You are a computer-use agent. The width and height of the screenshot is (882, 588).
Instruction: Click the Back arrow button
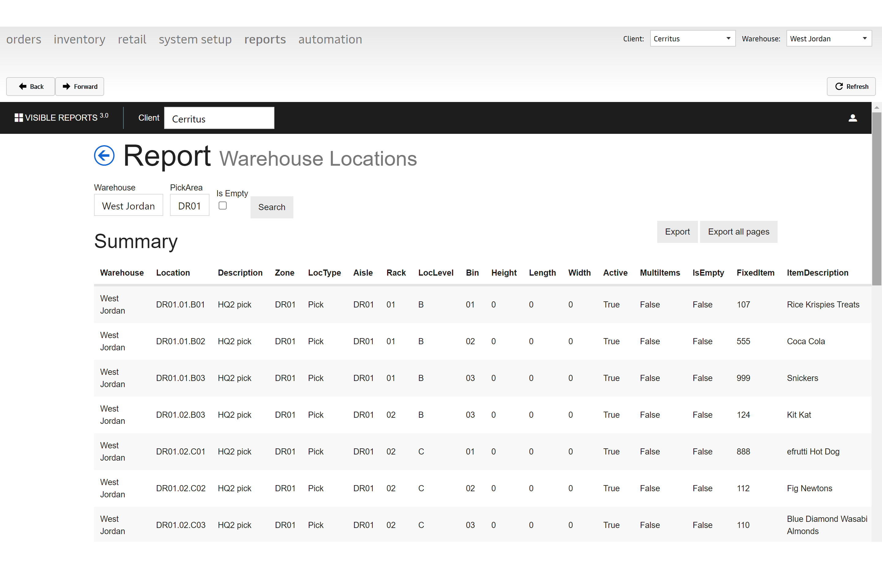(31, 87)
